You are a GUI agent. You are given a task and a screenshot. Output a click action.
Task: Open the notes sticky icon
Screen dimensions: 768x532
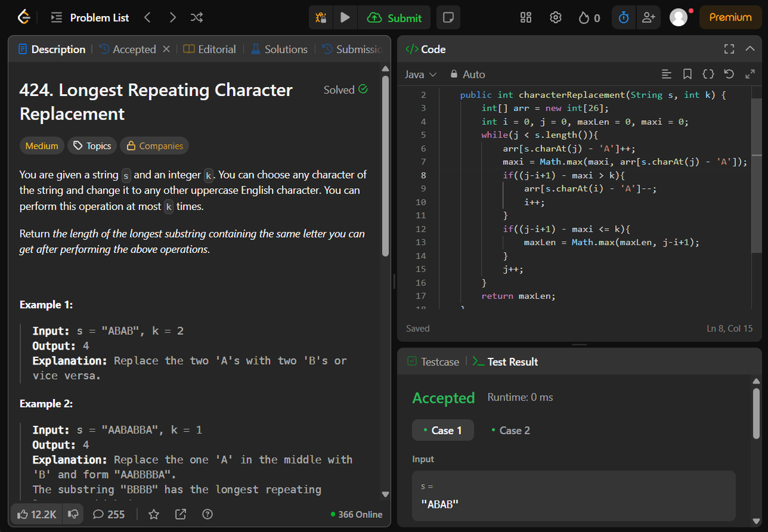click(x=448, y=18)
